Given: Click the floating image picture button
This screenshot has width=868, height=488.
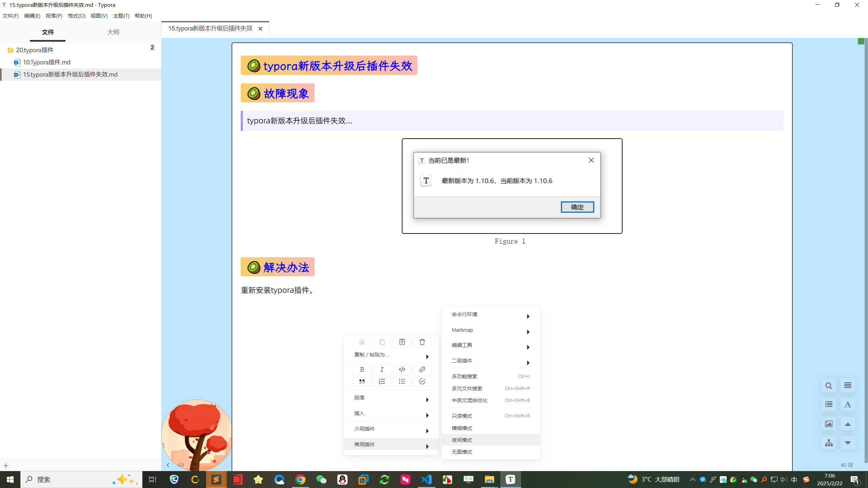Looking at the screenshot, I should click(829, 424).
